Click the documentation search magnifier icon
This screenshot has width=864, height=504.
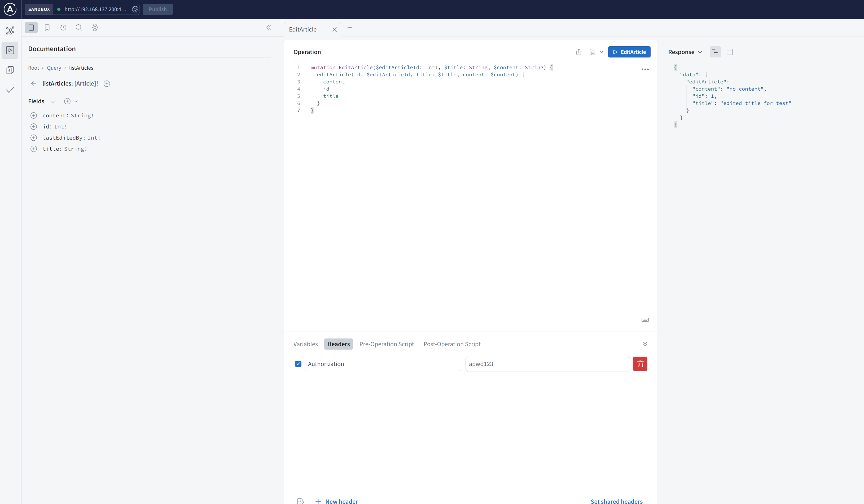click(79, 28)
